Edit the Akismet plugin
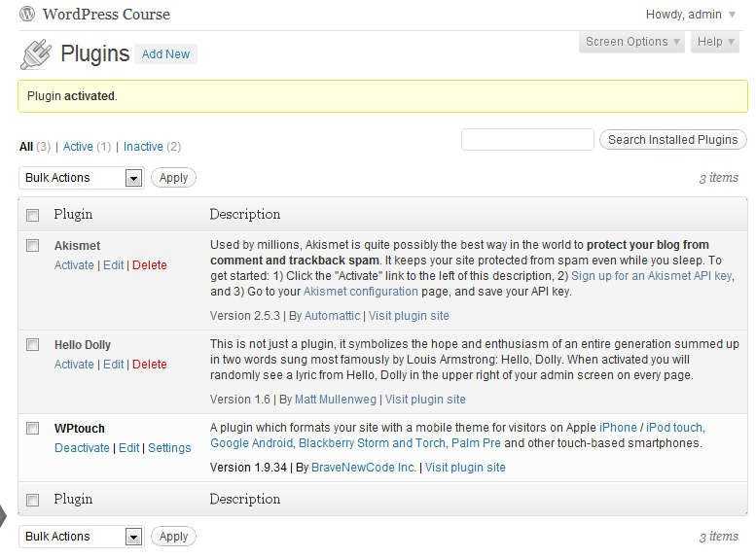 click(113, 265)
